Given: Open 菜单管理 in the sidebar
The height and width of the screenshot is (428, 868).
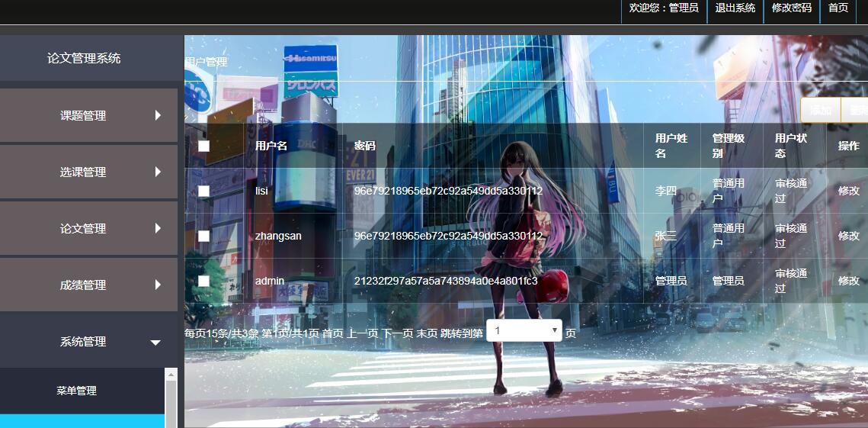Looking at the screenshot, I should 76,391.
